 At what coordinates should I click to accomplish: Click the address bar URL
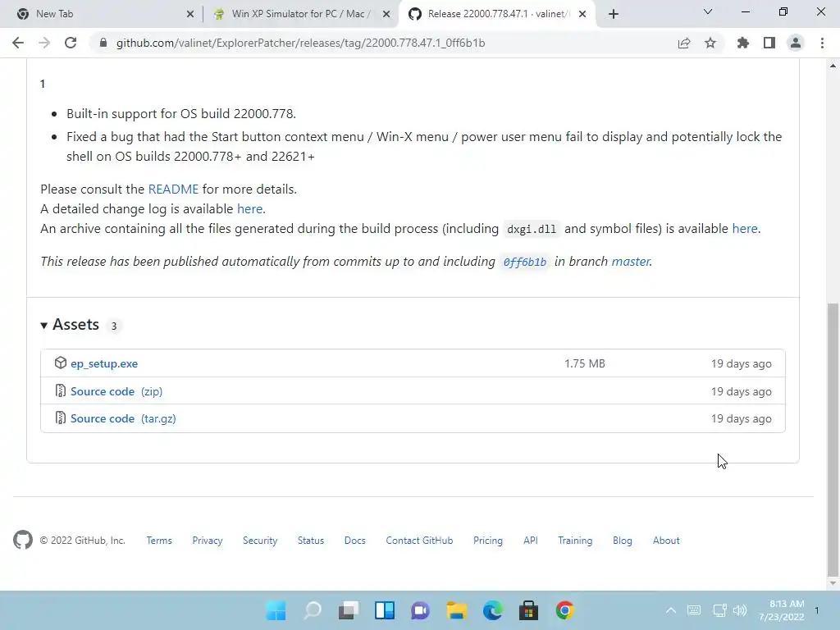[x=300, y=43]
